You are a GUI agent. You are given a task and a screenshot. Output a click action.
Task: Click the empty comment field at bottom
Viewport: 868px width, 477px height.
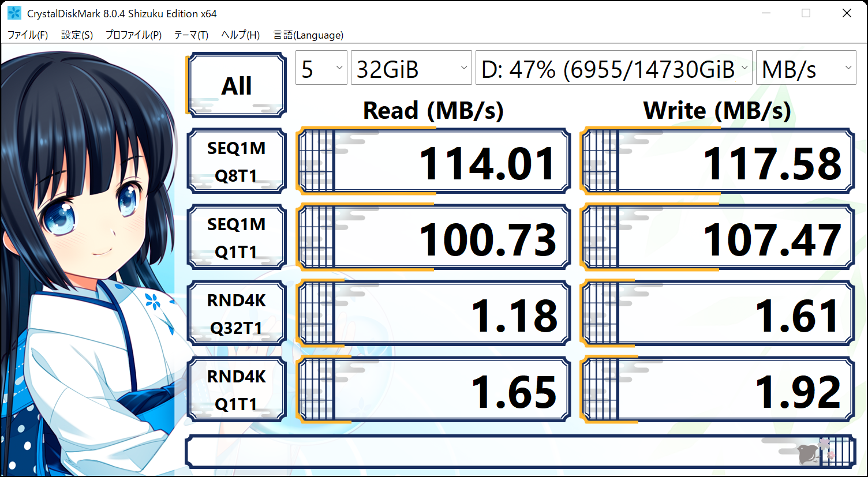520,452
